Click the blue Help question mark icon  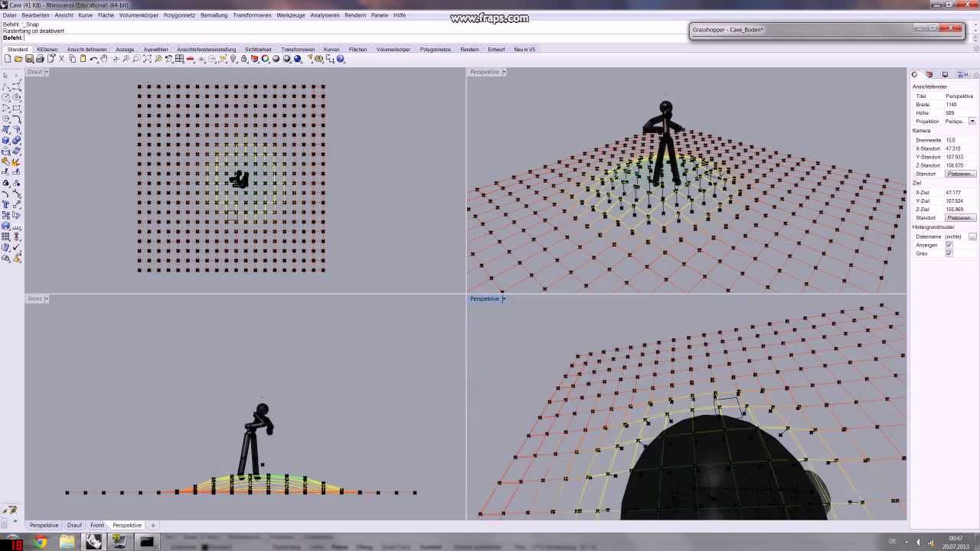point(341,59)
